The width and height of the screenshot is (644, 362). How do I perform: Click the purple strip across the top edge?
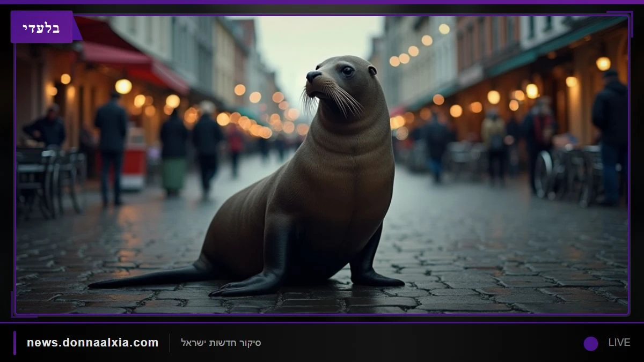point(322,2)
